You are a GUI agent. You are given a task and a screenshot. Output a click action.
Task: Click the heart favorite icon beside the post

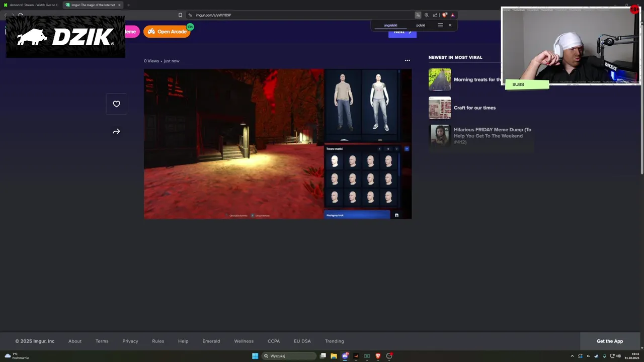tap(116, 104)
